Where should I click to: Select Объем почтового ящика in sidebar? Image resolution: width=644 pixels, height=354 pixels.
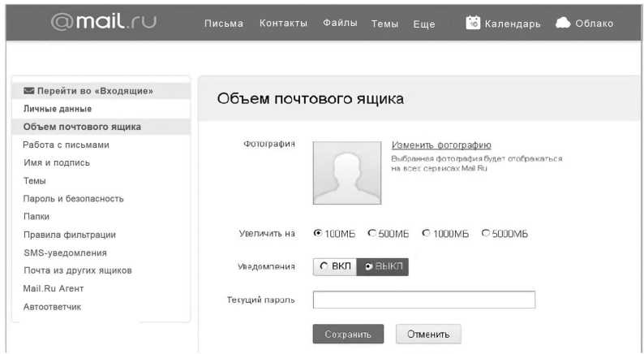pos(101,127)
